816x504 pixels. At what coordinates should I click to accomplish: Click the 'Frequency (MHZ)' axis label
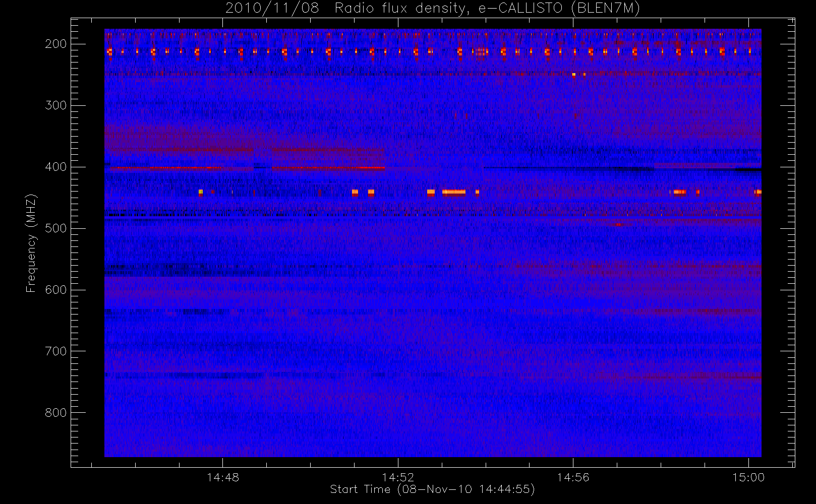click(x=31, y=243)
